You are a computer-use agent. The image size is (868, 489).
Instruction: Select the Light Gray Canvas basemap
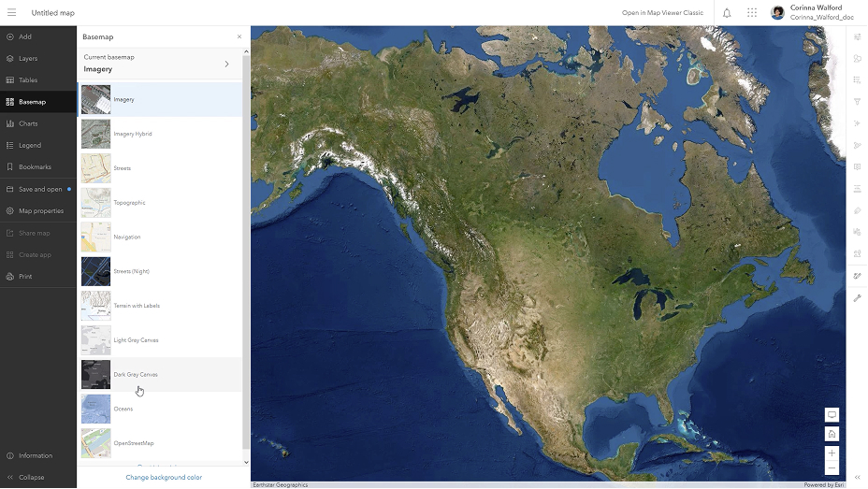point(160,340)
